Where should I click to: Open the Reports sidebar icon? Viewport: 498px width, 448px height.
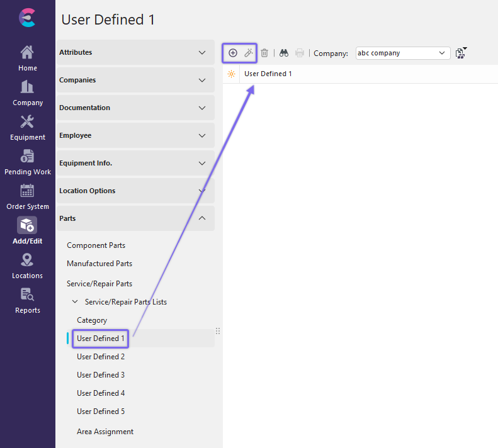pos(27,301)
